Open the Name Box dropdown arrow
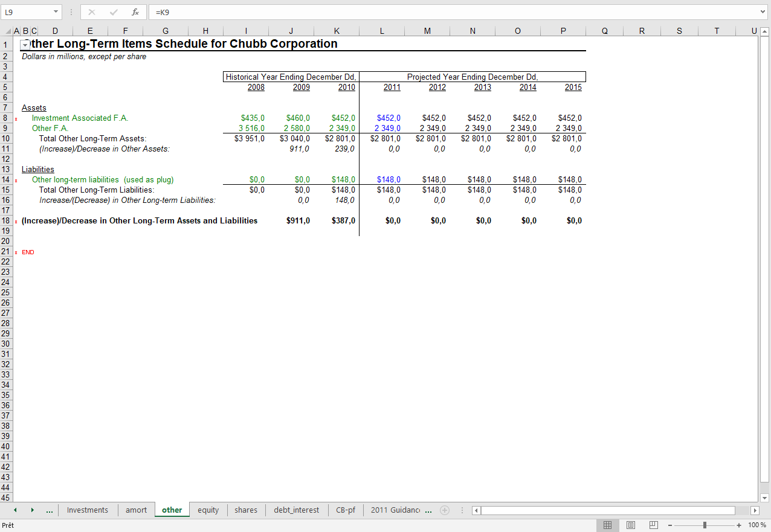The height and width of the screenshot is (532, 771). tap(56, 11)
